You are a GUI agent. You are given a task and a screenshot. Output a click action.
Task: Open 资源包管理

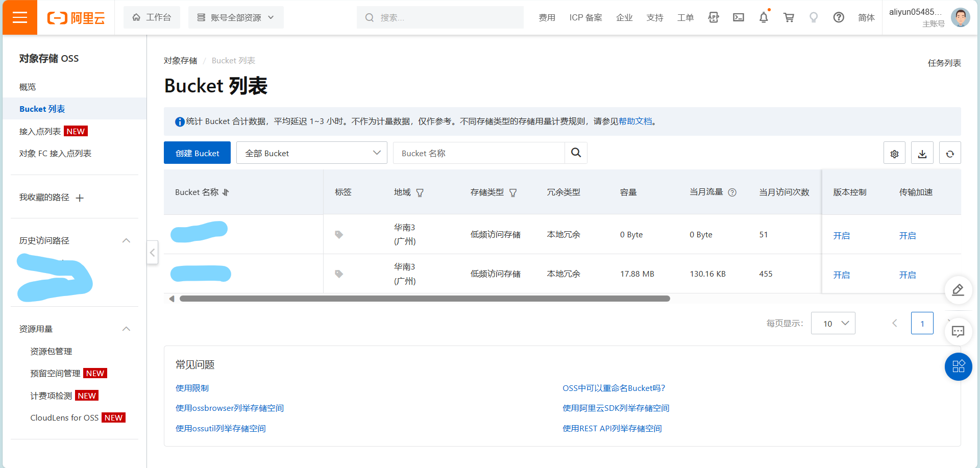[51, 351]
